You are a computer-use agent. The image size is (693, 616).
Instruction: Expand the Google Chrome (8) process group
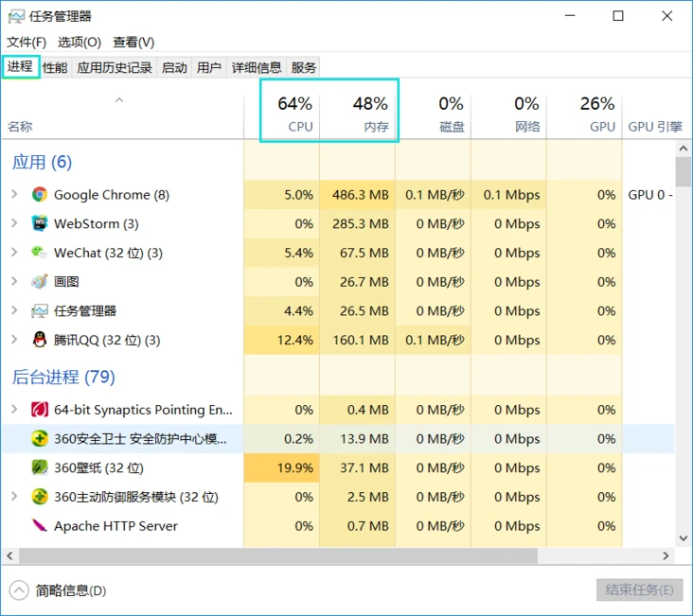click(x=14, y=194)
